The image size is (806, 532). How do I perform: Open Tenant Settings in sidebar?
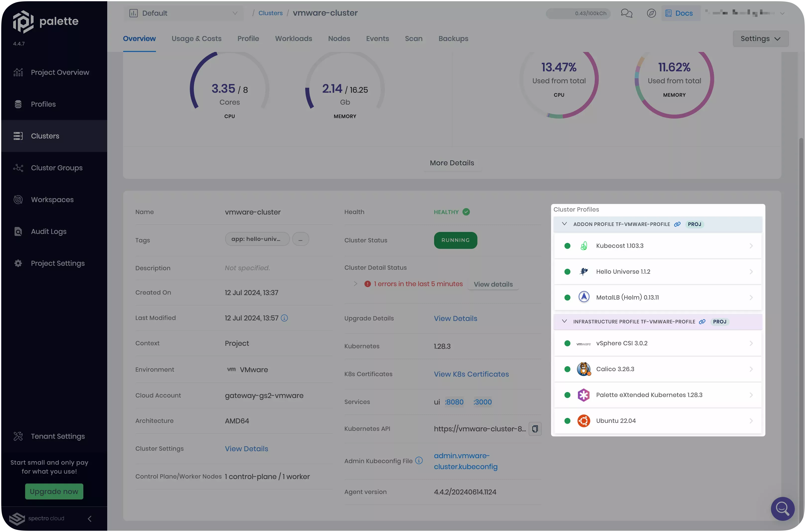tap(54, 436)
